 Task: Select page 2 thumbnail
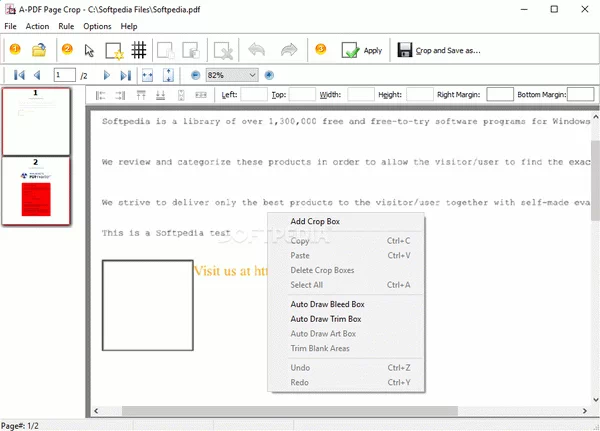pyautogui.click(x=36, y=191)
